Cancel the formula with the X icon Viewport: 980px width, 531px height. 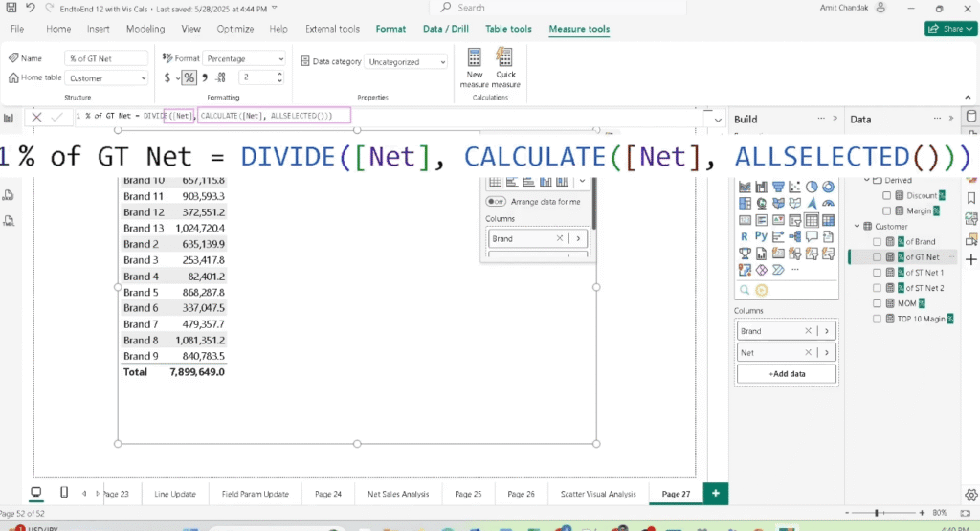[x=36, y=116]
